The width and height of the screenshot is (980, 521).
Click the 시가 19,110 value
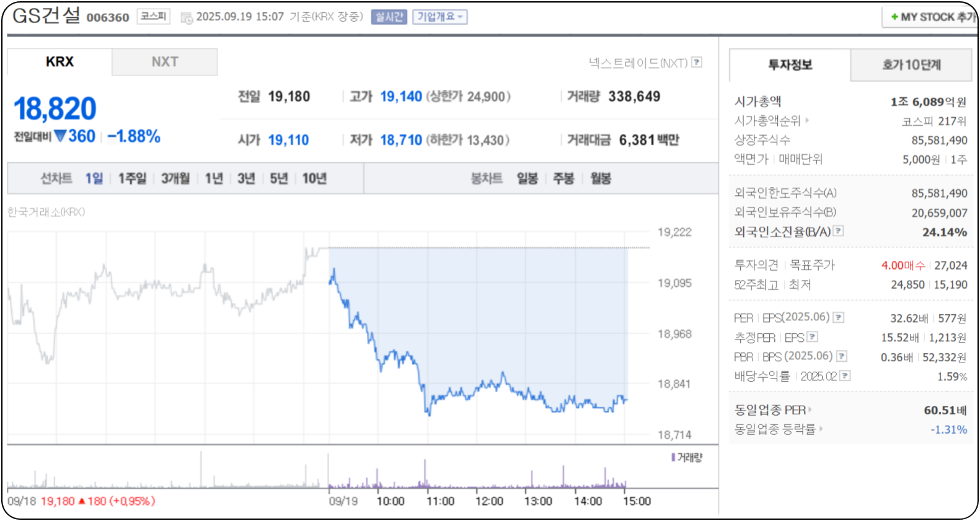coord(288,140)
